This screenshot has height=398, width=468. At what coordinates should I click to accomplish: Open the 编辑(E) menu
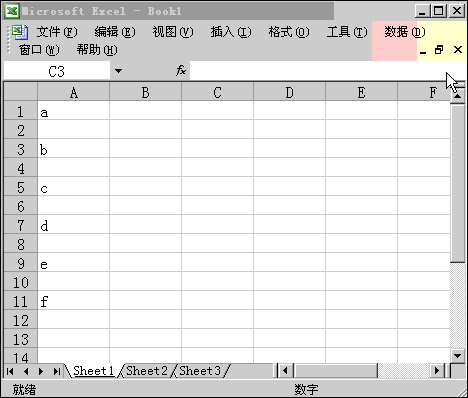pos(115,32)
